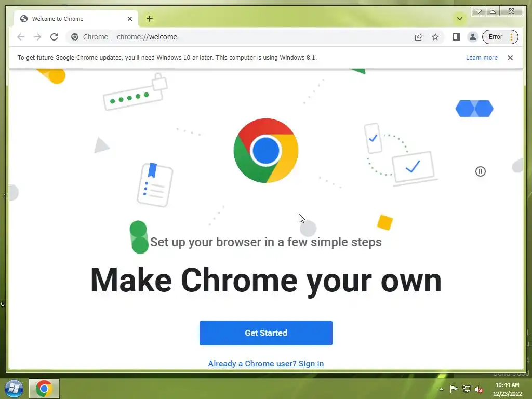Share this page via the share icon
Screen dimensions: 532x399
[x=419, y=37]
